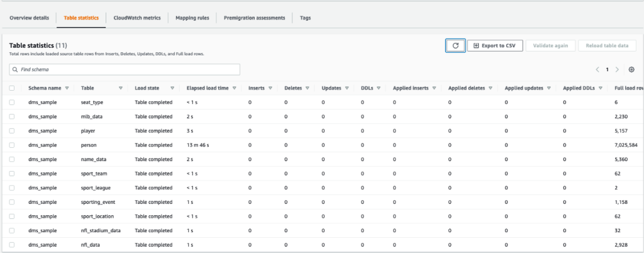The height and width of the screenshot is (253, 644).
Task: Select the nfl_stadium_data row checkbox
Action: [12, 230]
